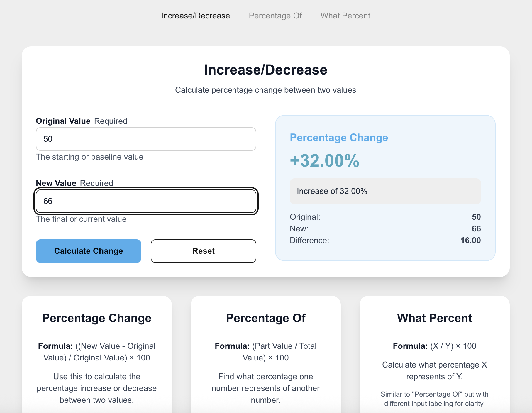Click the What Percent formula card
Viewport: 532px width, 413px height.
[x=434, y=352]
